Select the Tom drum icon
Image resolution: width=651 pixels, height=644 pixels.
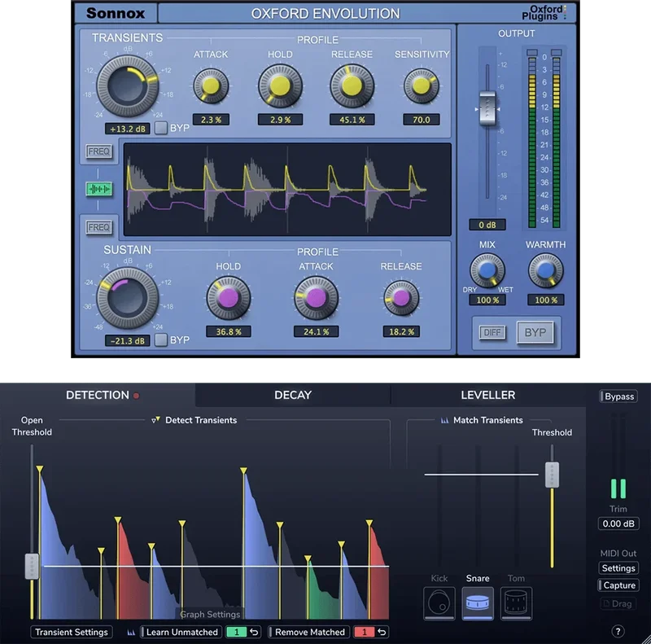pyautogui.click(x=516, y=602)
